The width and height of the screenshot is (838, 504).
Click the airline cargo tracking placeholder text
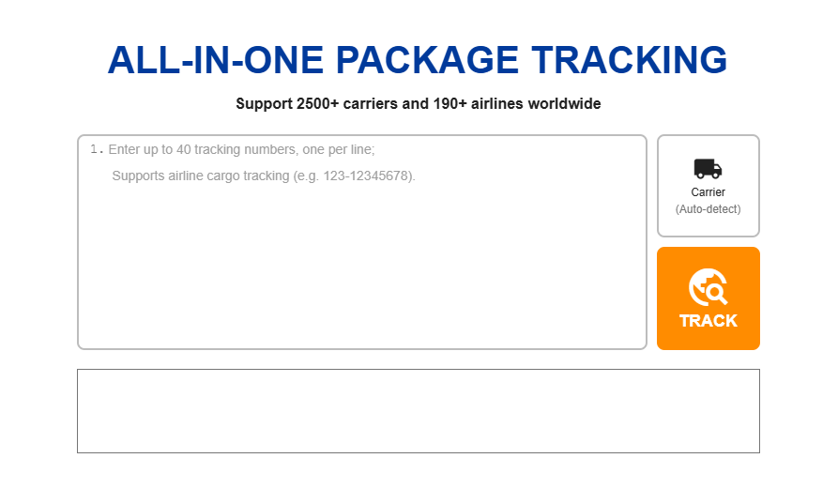pyautogui.click(x=264, y=176)
